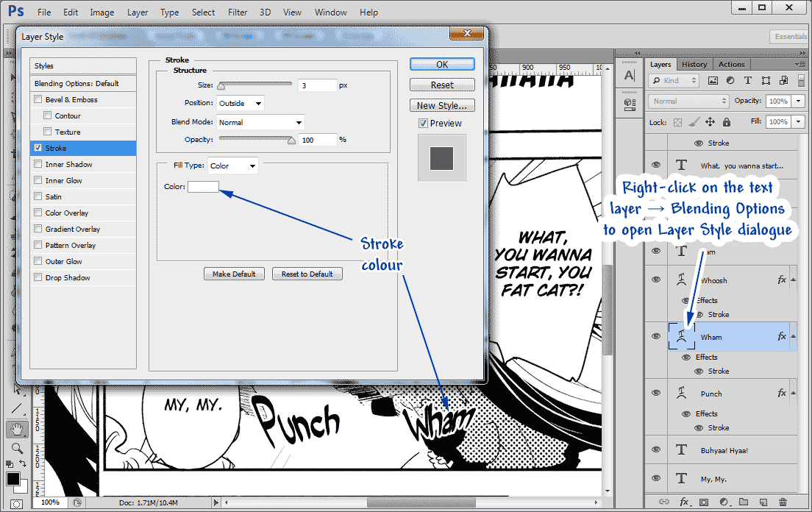
Task: Click the stroke Size input field
Action: [x=318, y=85]
